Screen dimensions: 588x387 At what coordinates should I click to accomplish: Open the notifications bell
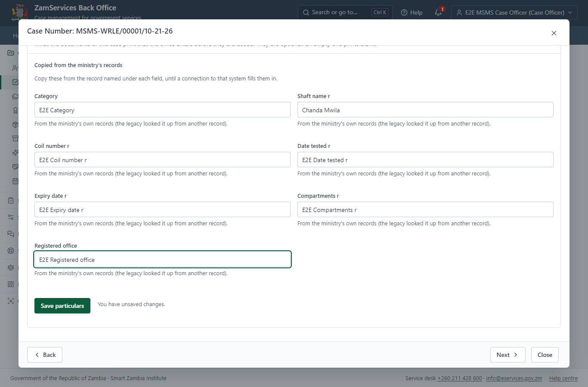(x=438, y=12)
